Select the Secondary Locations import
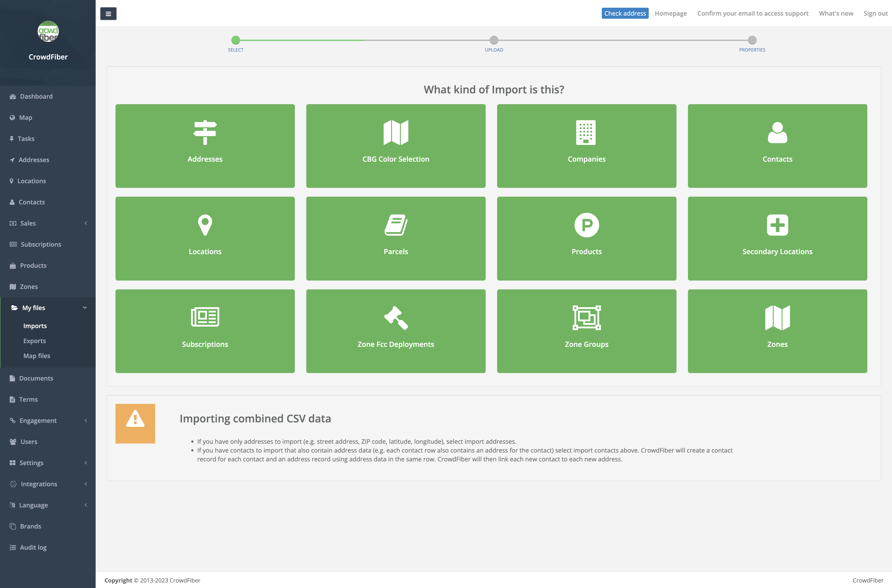This screenshot has height=588, width=892. 777,239
